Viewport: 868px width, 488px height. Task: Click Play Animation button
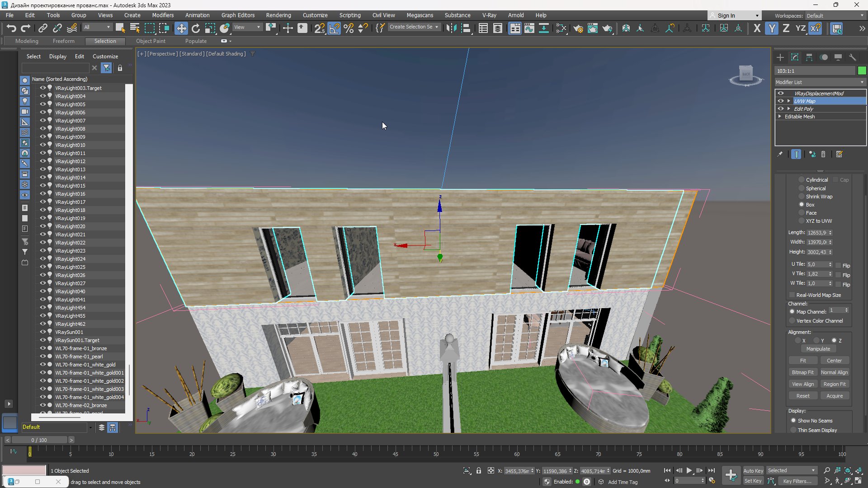point(689,470)
